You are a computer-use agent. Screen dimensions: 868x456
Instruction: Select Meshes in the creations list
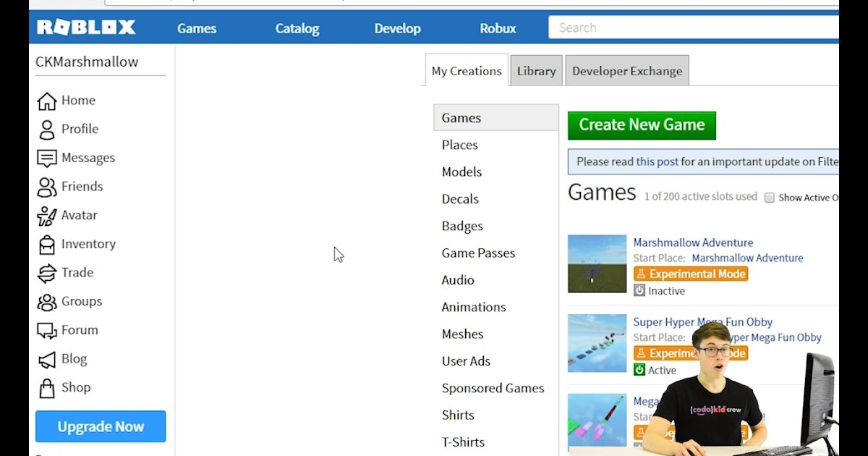coord(462,334)
